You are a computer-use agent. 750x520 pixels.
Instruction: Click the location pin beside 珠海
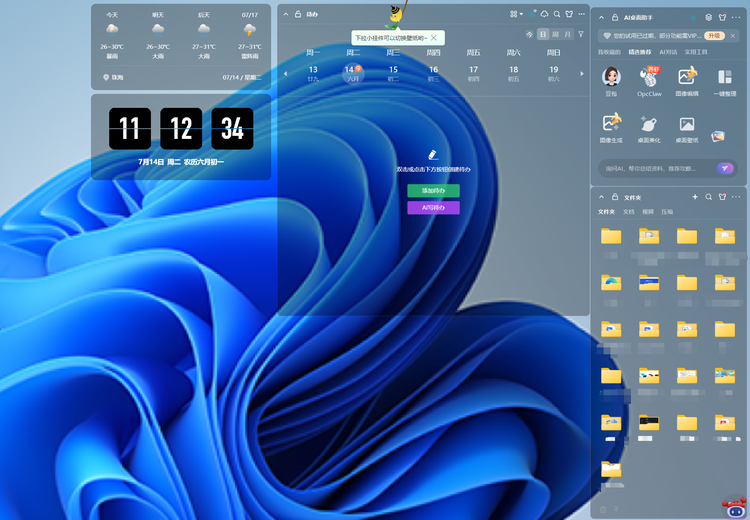[106, 77]
